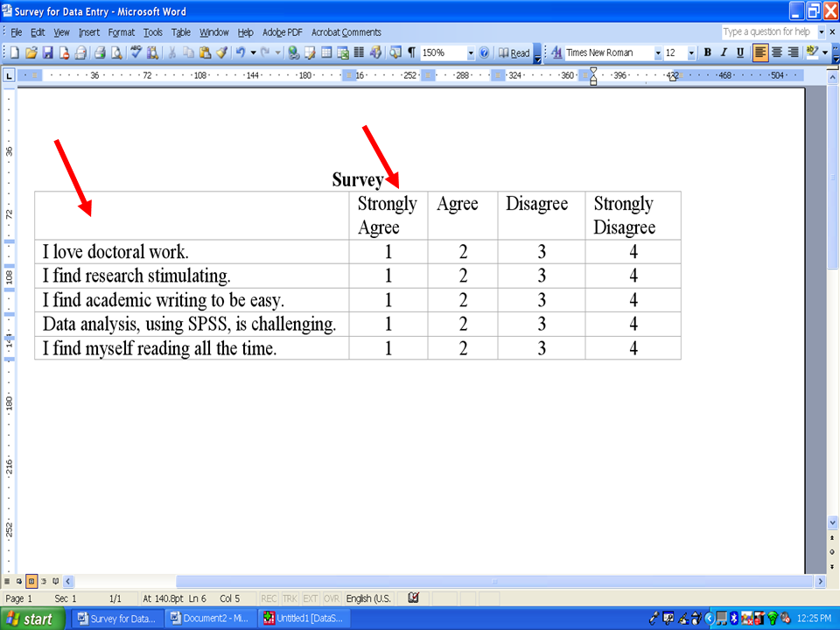This screenshot has height=630, width=840.
Task: Open the Format menu
Action: 122,32
